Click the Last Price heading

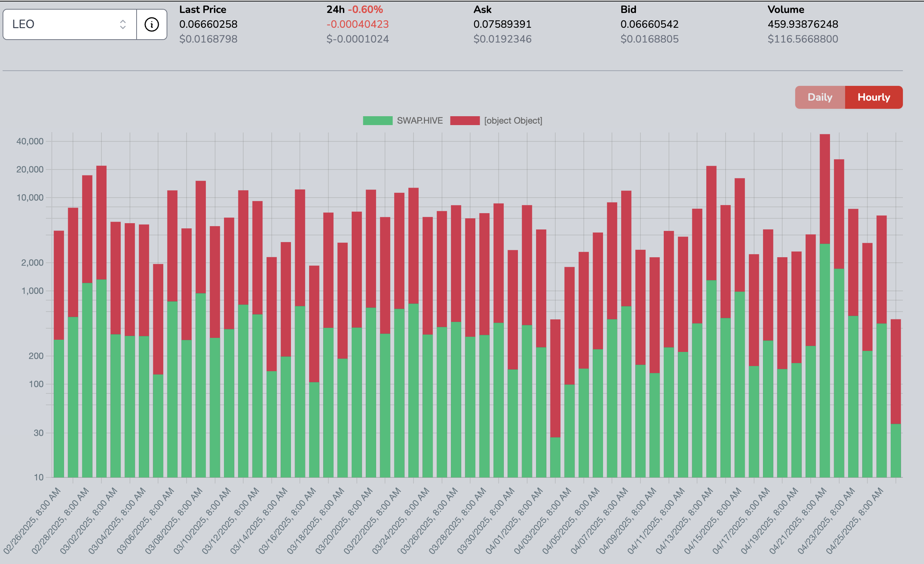point(202,9)
